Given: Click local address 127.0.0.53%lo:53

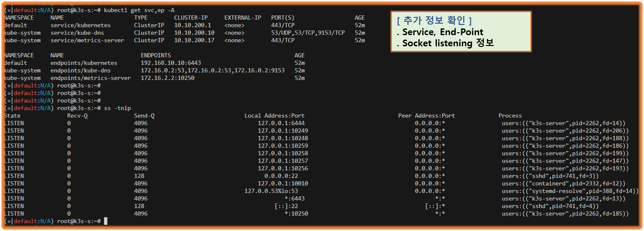Looking at the screenshot, I should click(x=271, y=191).
